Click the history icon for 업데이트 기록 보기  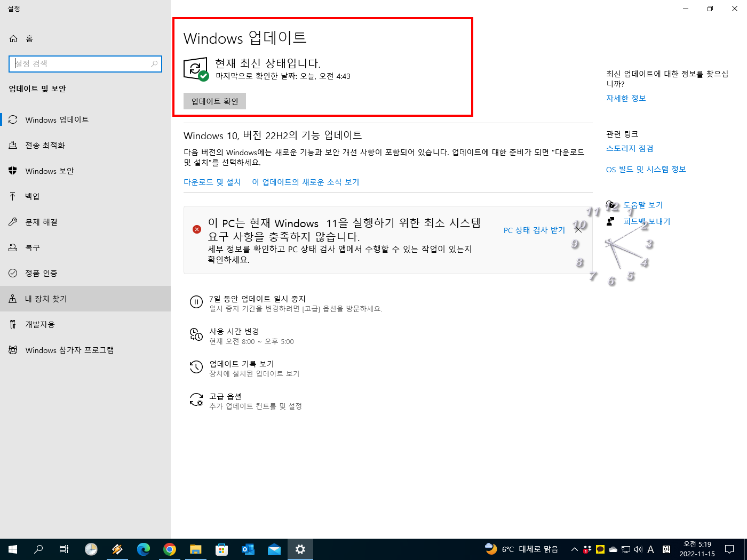pyautogui.click(x=196, y=367)
